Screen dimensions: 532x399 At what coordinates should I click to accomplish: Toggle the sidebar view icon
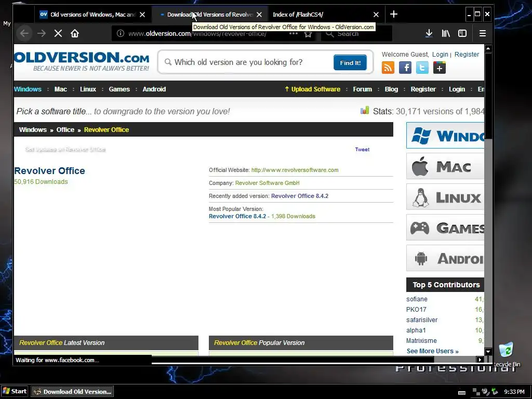click(x=462, y=33)
